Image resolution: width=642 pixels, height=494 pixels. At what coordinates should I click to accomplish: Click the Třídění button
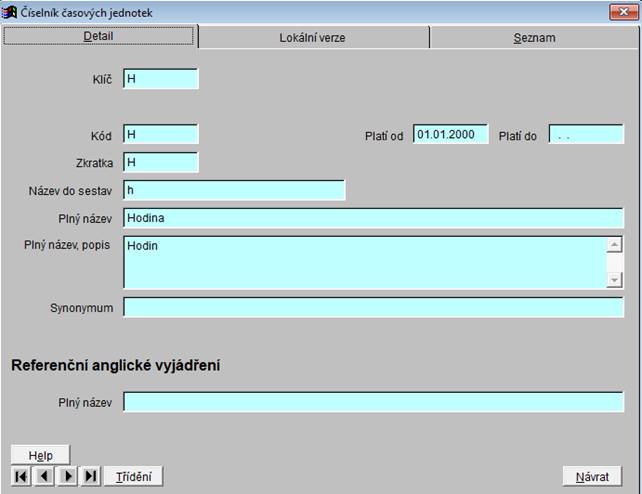133,477
